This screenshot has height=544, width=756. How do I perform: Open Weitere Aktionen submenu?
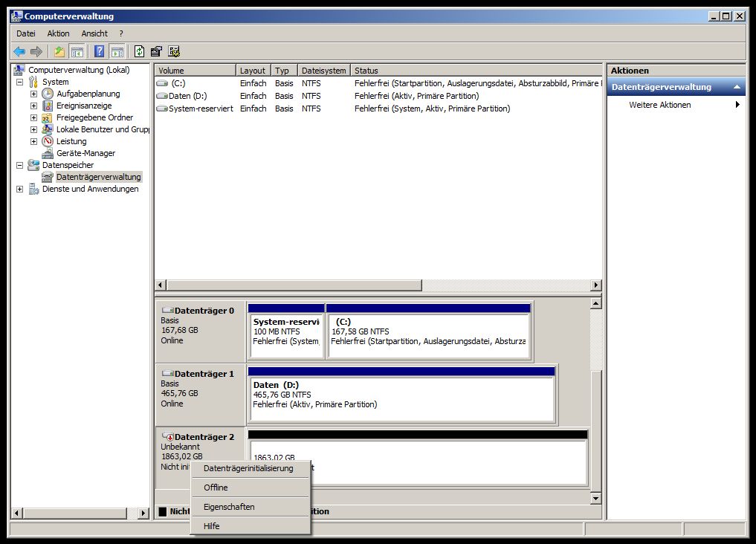pos(676,105)
